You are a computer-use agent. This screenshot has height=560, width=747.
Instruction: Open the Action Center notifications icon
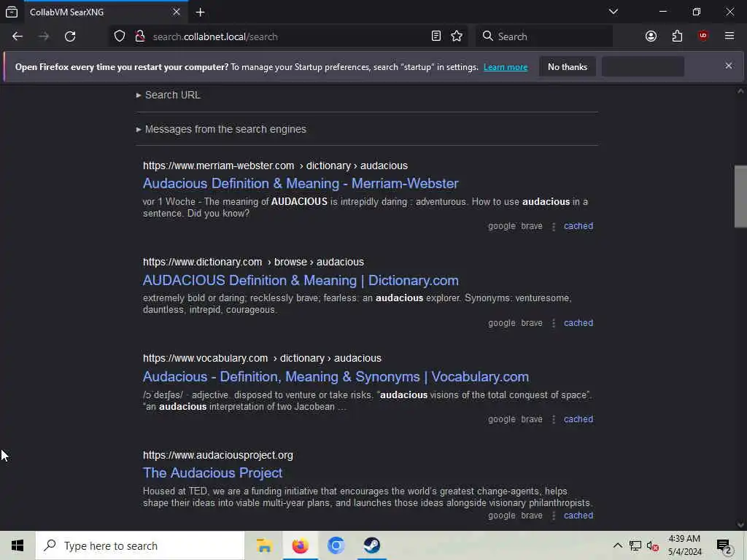[724, 546]
